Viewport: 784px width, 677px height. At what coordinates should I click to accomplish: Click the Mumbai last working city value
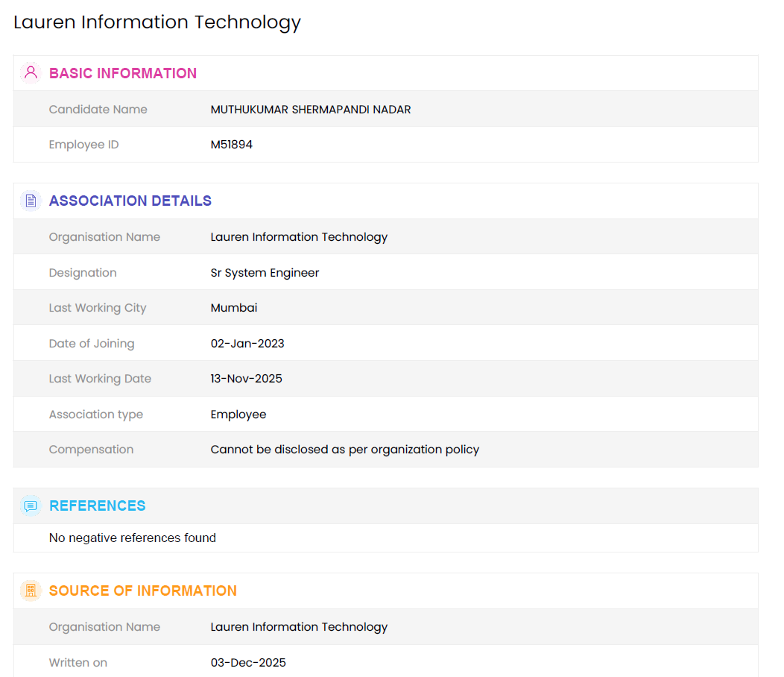pyautogui.click(x=234, y=308)
